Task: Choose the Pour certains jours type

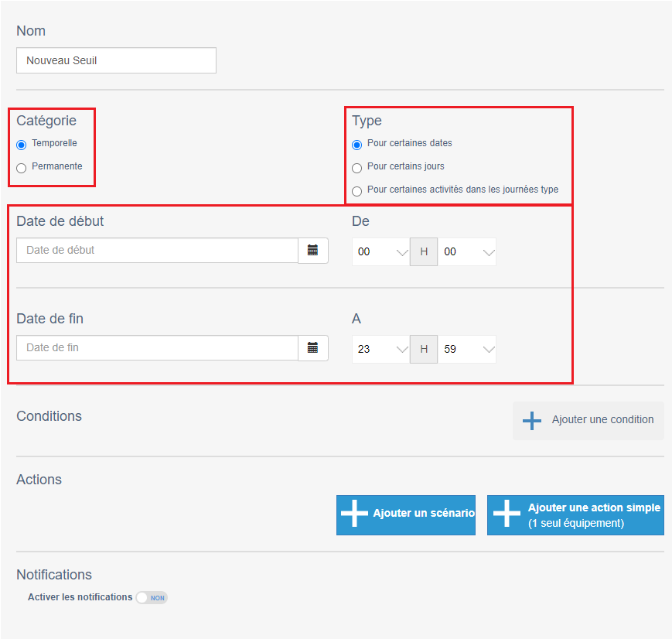Action: coord(356,168)
